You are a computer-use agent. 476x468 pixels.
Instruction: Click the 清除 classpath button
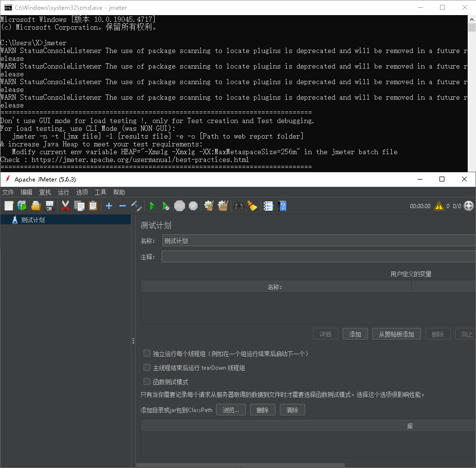point(293,410)
